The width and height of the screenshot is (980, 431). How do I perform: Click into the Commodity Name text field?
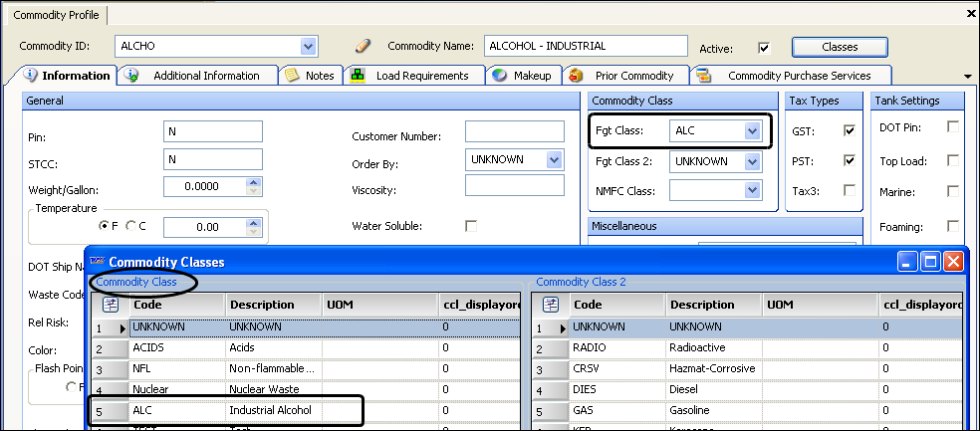[586, 46]
